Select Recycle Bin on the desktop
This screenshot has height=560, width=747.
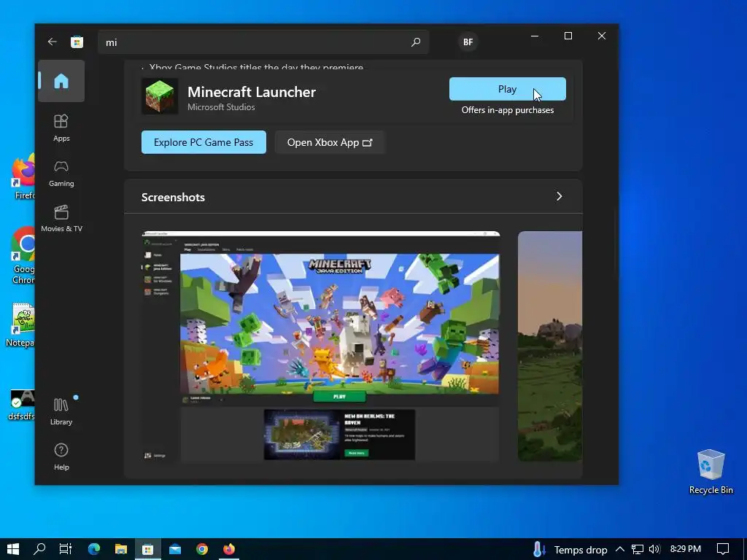click(711, 472)
